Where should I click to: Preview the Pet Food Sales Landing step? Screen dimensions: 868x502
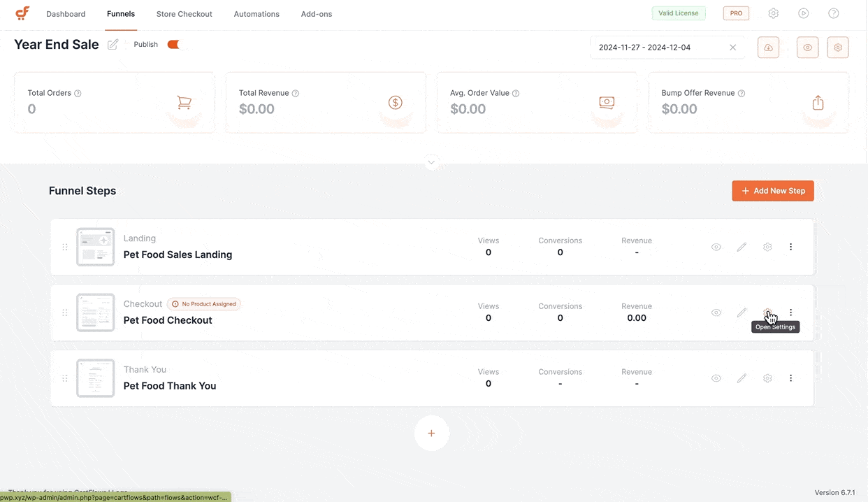coord(716,247)
